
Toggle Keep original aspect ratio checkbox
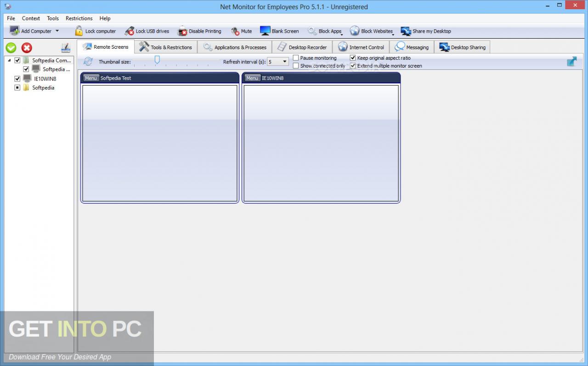click(x=353, y=58)
